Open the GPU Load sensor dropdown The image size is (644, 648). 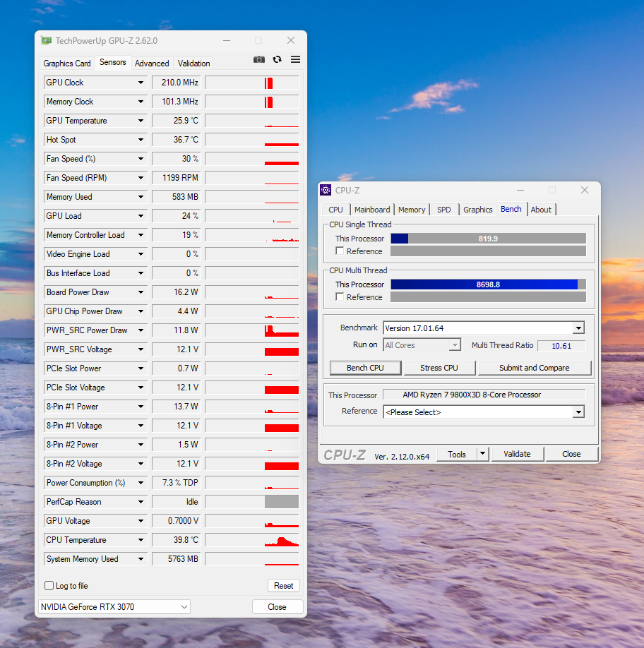click(141, 216)
